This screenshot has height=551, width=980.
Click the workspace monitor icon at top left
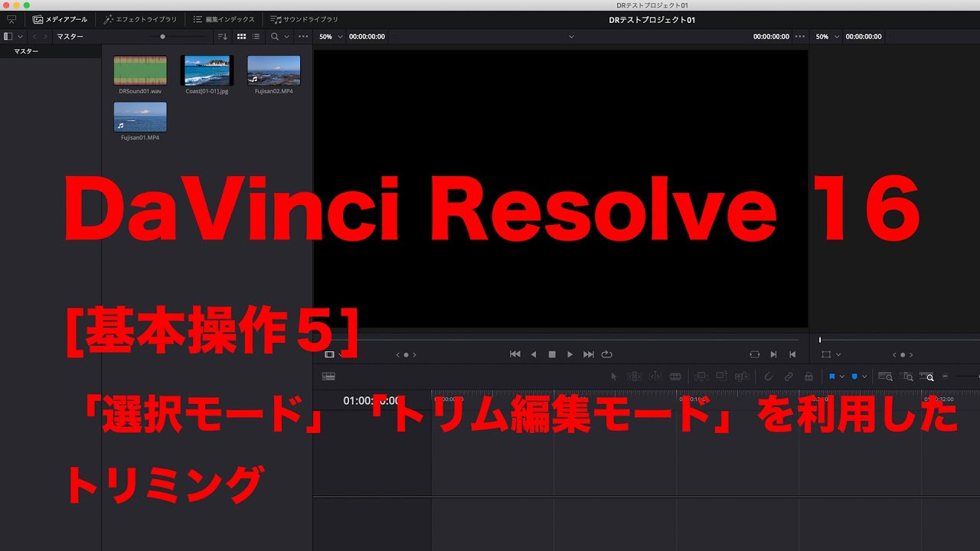point(11,19)
